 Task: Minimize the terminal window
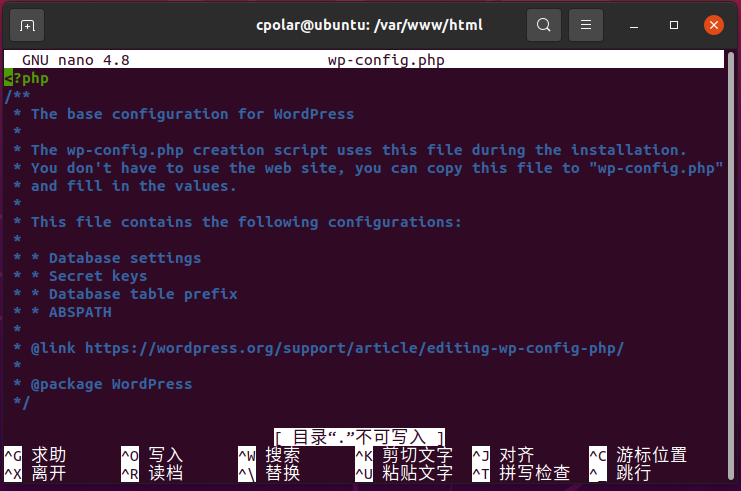click(634, 26)
